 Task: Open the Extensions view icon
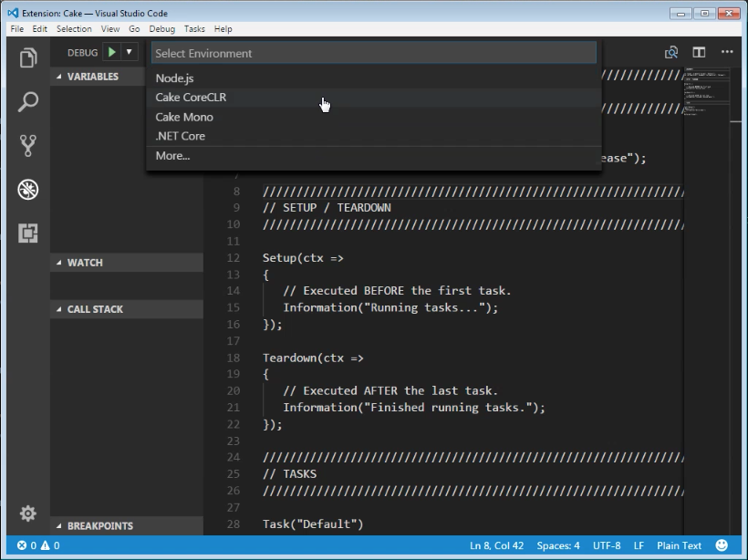point(28,233)
